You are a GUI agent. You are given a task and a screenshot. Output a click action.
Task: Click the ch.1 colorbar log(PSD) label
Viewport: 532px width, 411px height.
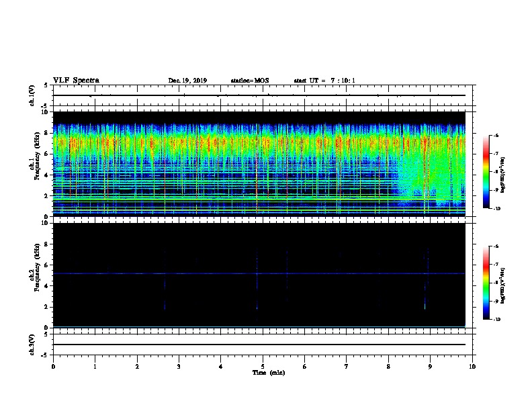(503, 175)
